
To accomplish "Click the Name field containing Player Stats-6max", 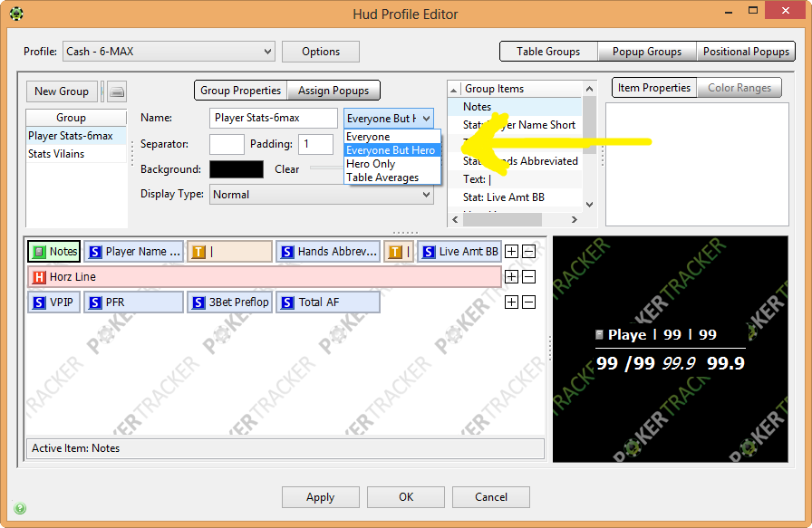I will coord(274,118).
